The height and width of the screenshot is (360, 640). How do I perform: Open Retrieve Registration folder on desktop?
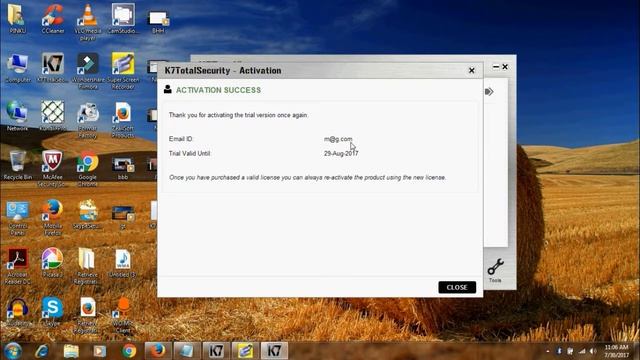pos(87,267)
